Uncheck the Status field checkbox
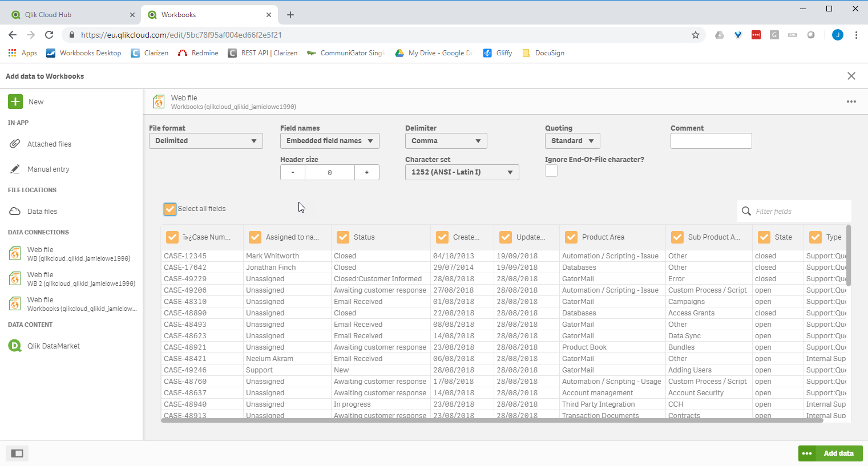The height and width of the screenshot is (466, 868). coord(343,237)
